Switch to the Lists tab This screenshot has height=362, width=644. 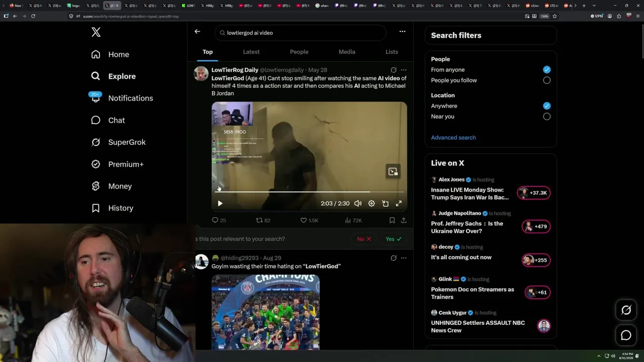(392, 52)
